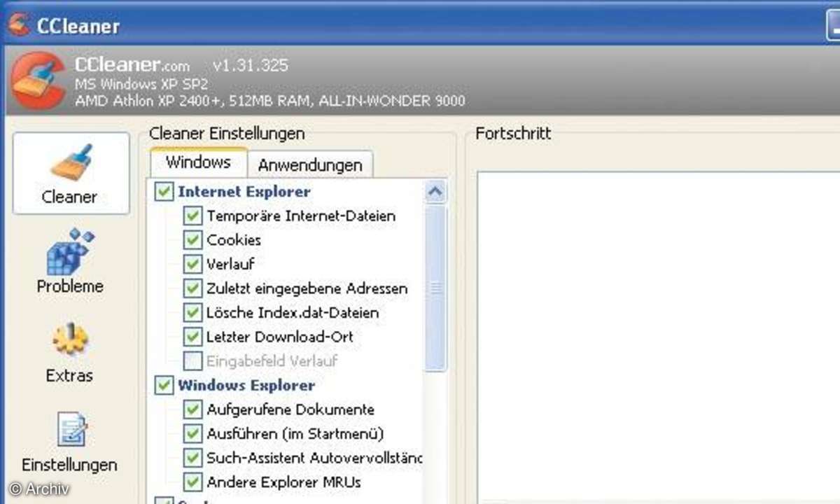The width and height of the screenshot is (840, 504).
Task: Toggle Temporäre Internet-Dateien checkbox
Action: 192,216
